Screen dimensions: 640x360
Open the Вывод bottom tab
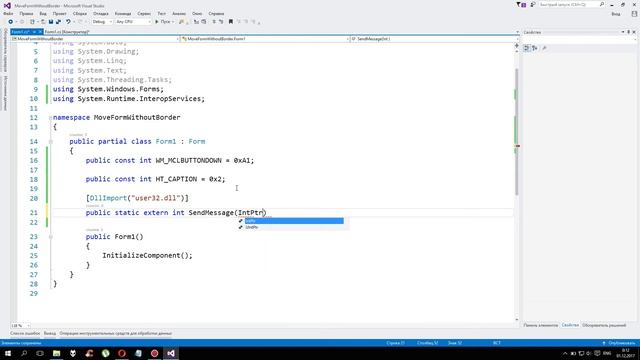click(50, 333)
